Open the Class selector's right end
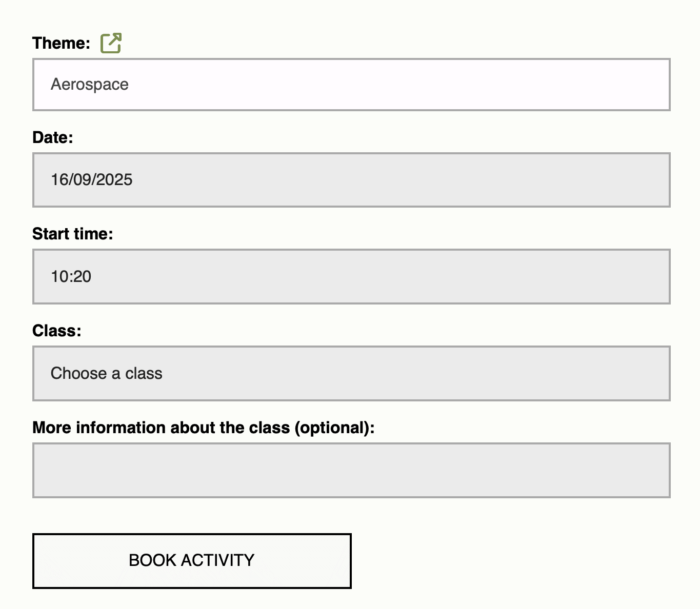 (x=651, y=373)
